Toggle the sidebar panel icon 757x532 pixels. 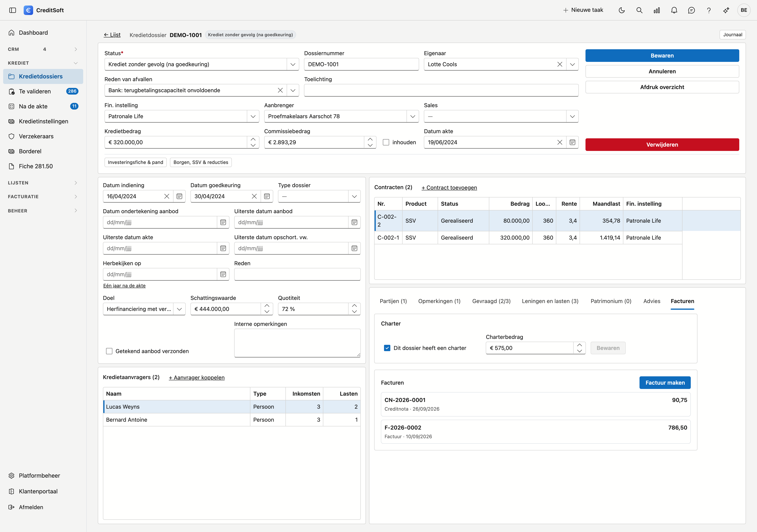[x=13, y=10]
